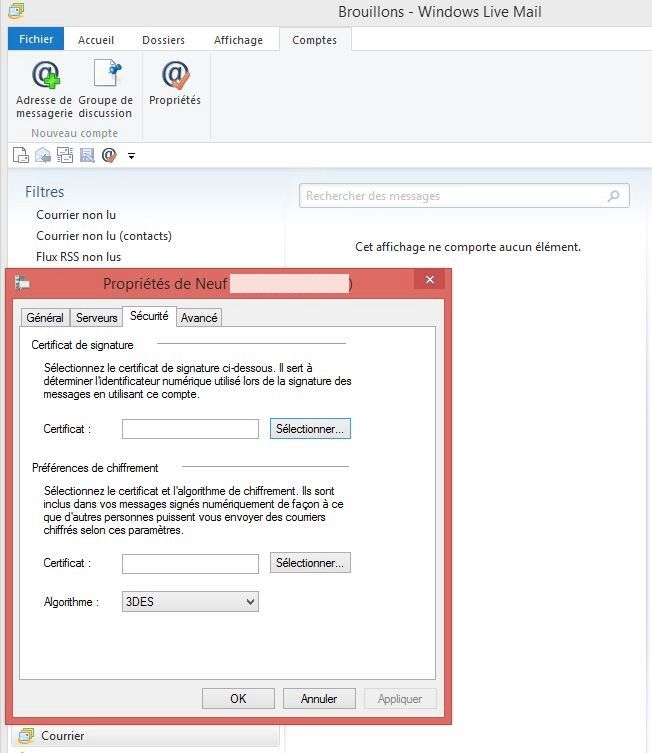
Task: Select the Serveurs tab in the dialog
Action: (97, 317)
